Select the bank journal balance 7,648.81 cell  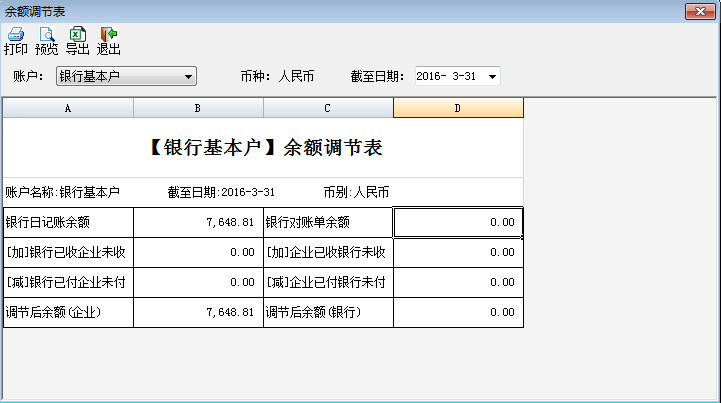click(x=198, y=222)
